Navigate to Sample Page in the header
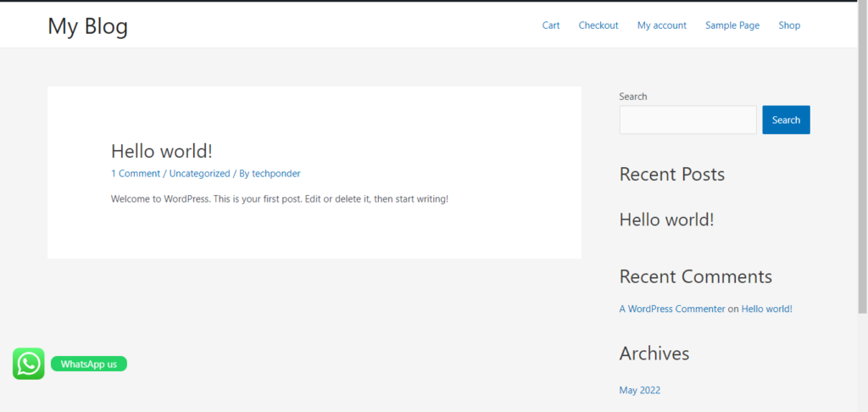The height and width of the screenshot is (412, 868). (732, 25)
